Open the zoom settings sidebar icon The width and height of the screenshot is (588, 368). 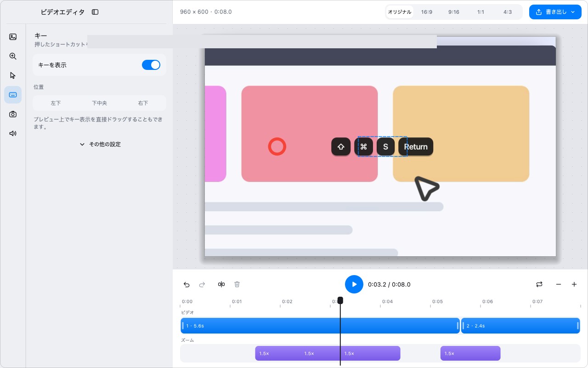tap(13, 56)
